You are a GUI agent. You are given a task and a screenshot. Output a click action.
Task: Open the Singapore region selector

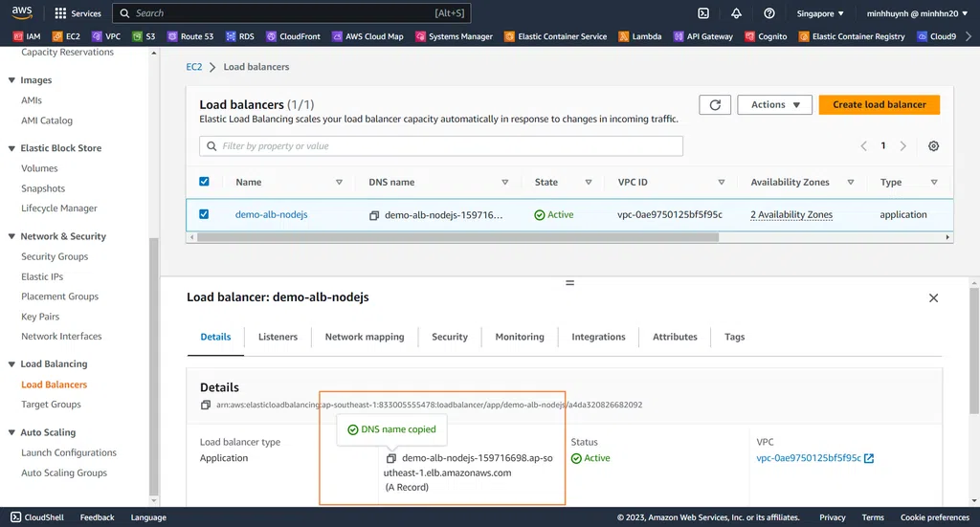[x=820, y=13]
